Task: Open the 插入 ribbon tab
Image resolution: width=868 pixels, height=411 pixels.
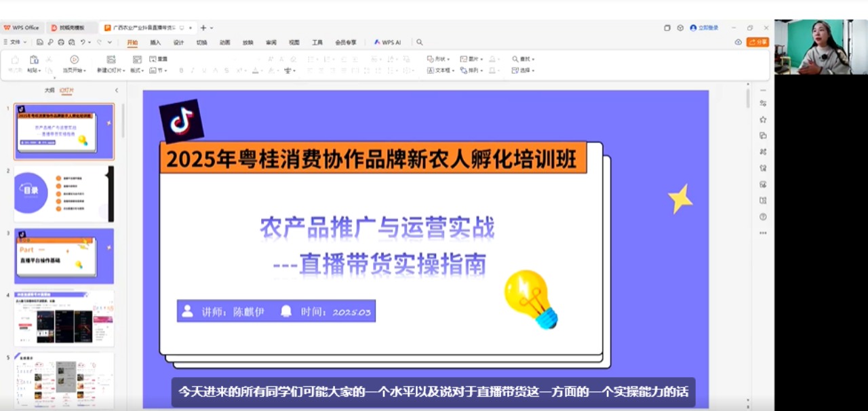Action: click(155, 42)
